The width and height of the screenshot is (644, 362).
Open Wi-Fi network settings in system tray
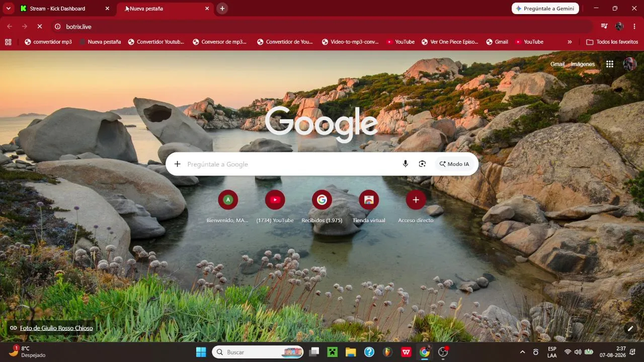pyautogui.click(x=568, y=352)
